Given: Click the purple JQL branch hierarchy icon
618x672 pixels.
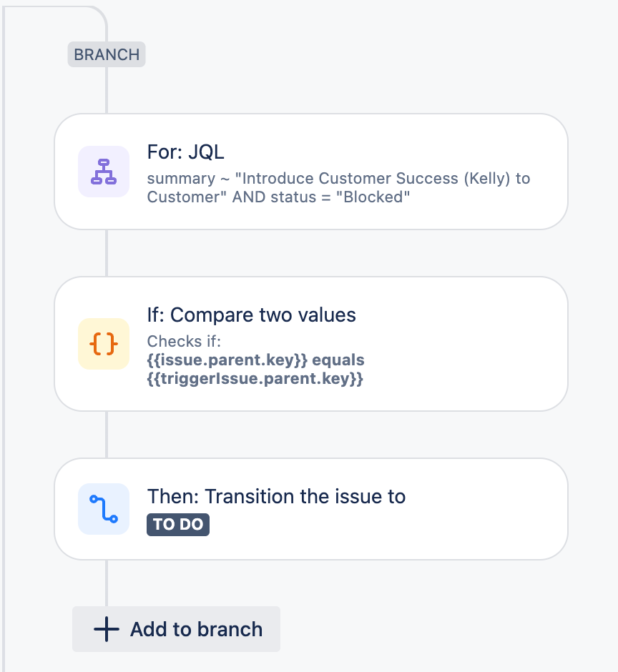Looking at the screenshot, I should click(x=104, y=172).
